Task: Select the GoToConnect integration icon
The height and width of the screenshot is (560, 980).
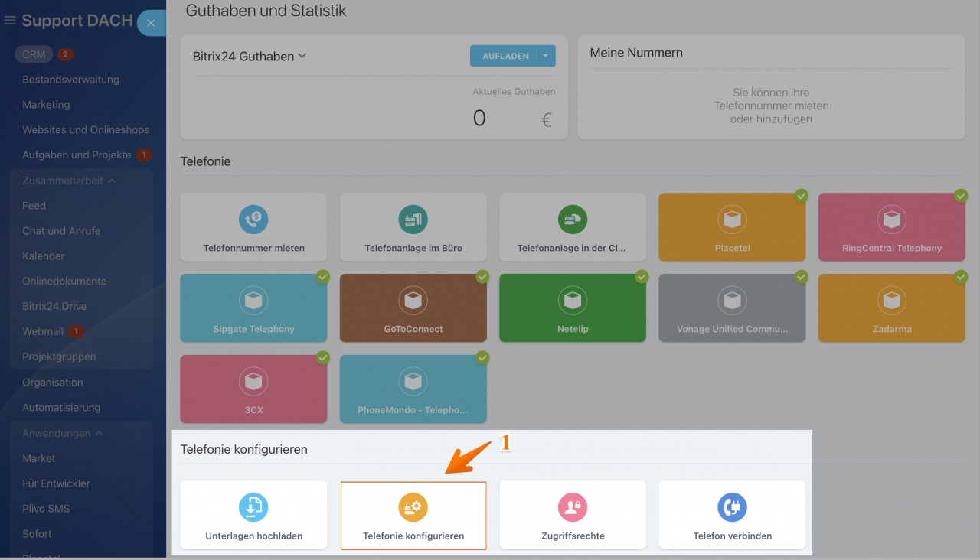Action: (413, 301)
